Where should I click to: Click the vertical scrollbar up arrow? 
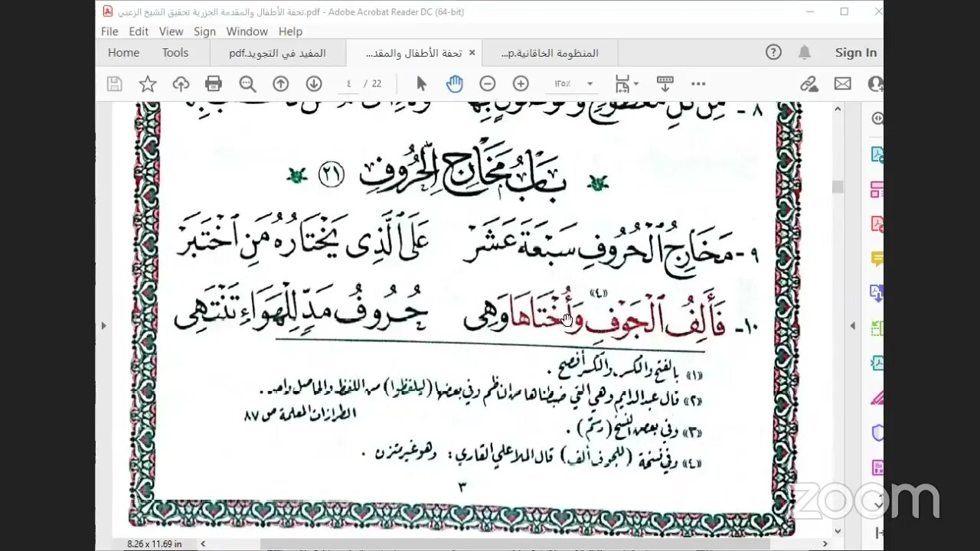click(x=838, y=109)
